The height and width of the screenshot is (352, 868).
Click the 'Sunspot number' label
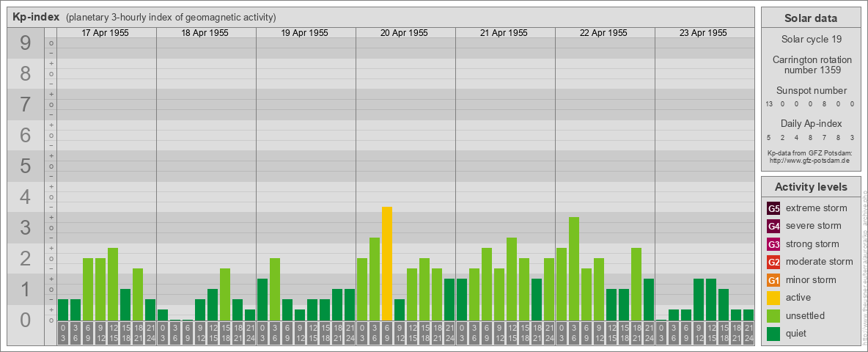pos(811,91)
